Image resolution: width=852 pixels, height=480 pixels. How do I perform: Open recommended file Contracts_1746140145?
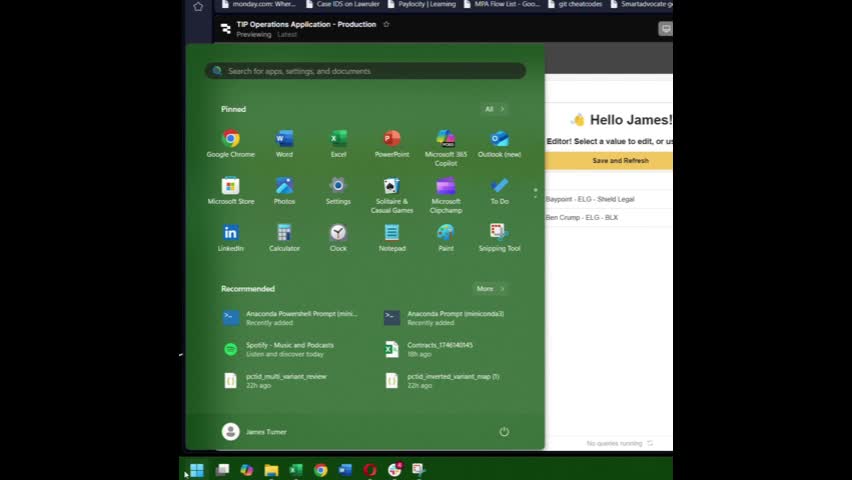coord(440,349)
